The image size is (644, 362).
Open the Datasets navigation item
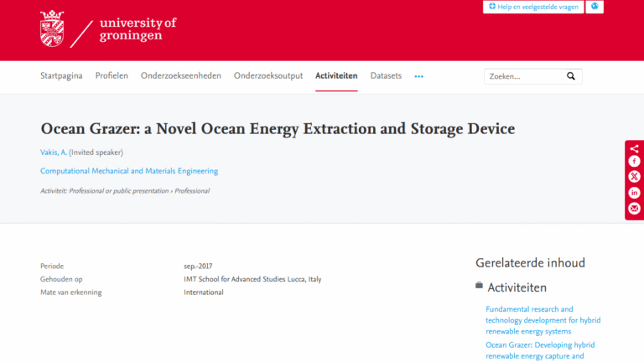pyautogui.click(x=386, y=76)
